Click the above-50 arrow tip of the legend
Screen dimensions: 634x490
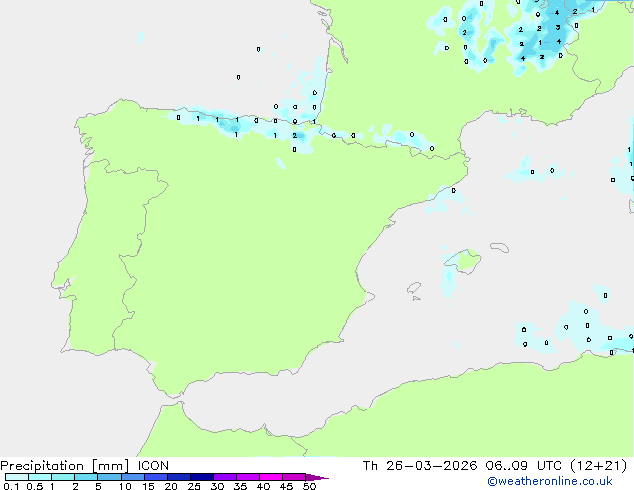click(x=317, y=477)
